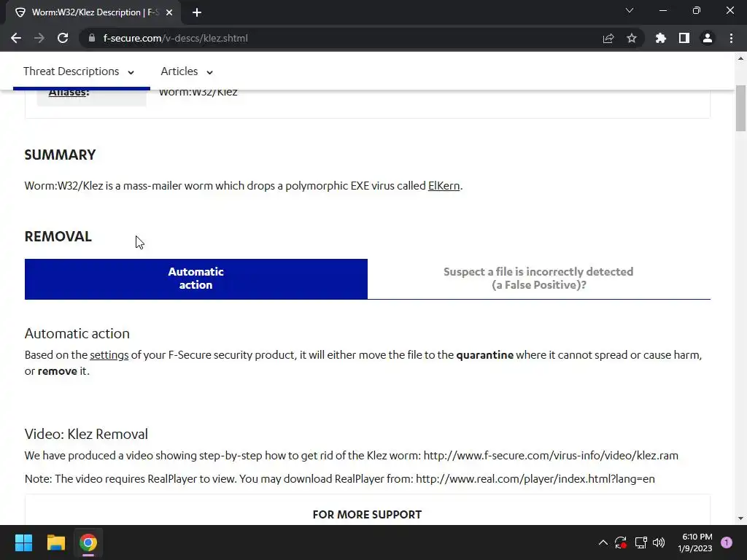Click the sync tray icon with red dot
Viewport: 747px width, 560px height.
[x=621, y=542]
